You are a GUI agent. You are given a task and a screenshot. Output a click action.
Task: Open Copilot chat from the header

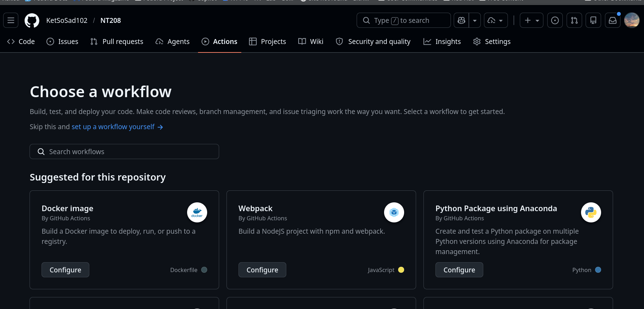(x=461, y=20)
